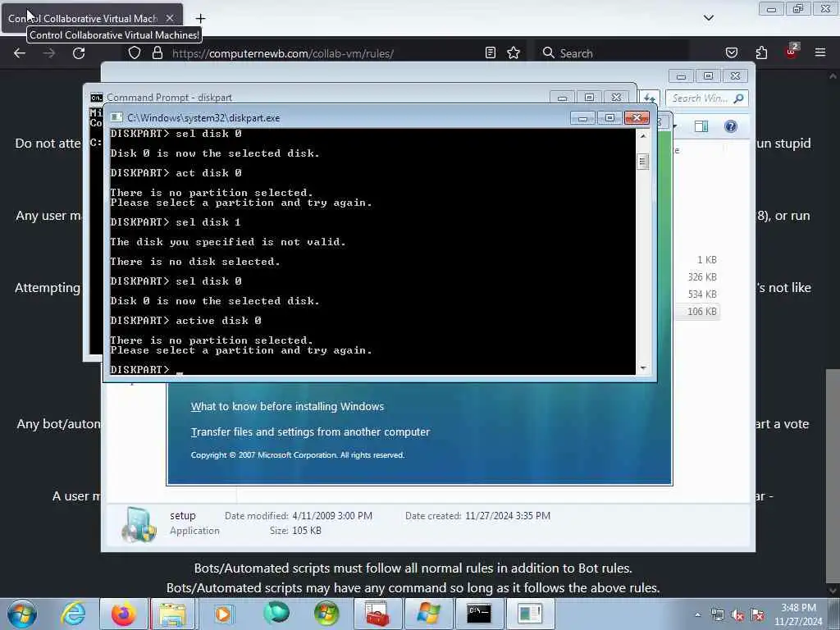Open a new Firefox tab
This screenshot has width=840, height=630.
200,18
